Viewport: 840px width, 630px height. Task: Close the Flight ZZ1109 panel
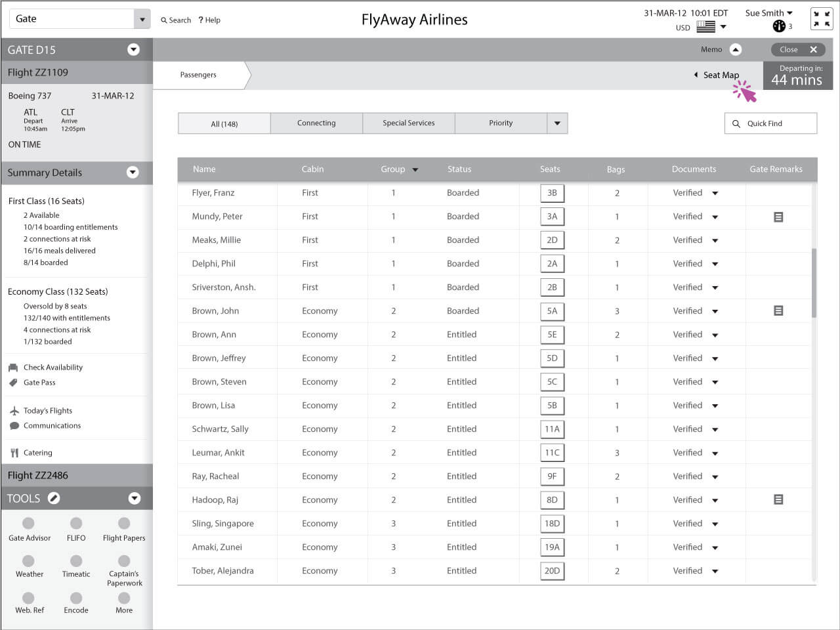pyautogui.click(x=797, y=49)
